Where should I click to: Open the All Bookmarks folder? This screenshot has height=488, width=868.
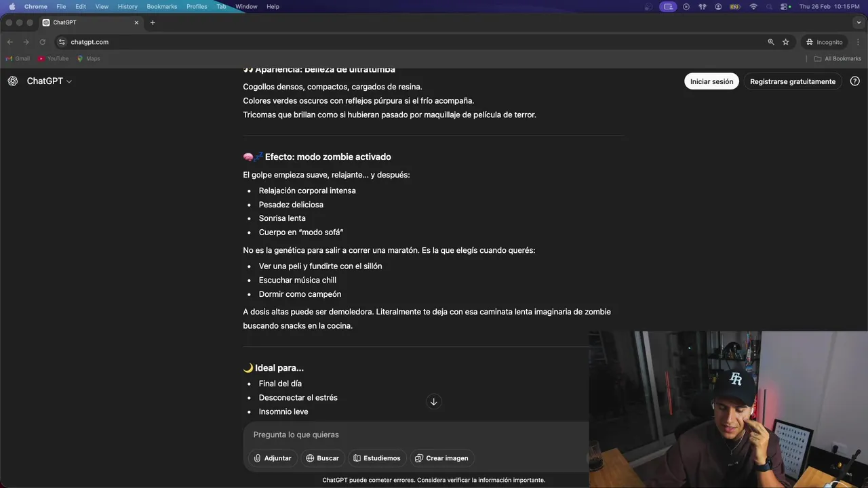(x=837, y=59)
